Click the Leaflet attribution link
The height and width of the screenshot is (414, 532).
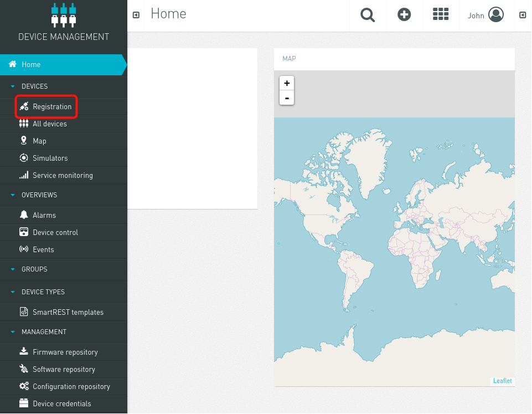pos(502,381)
